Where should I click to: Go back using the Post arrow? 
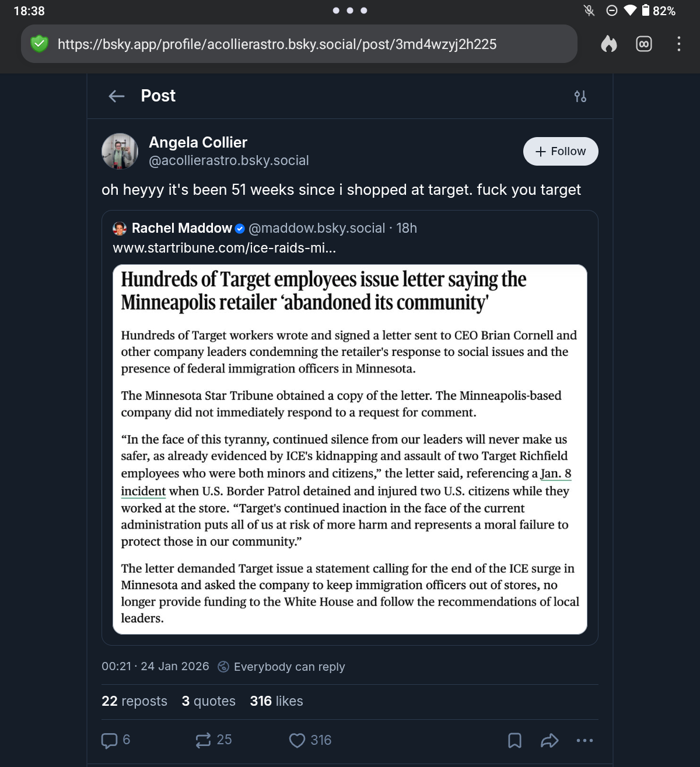coord(117,96)
